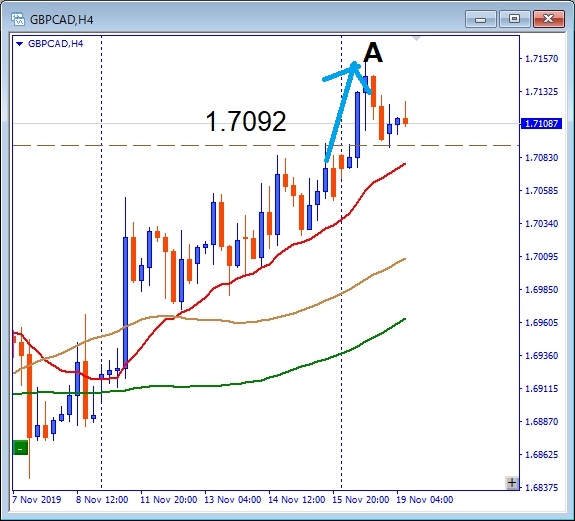Click the chart window icon in title bar
575x521 pixels.
pyautogui.click(x=18, y=19)
